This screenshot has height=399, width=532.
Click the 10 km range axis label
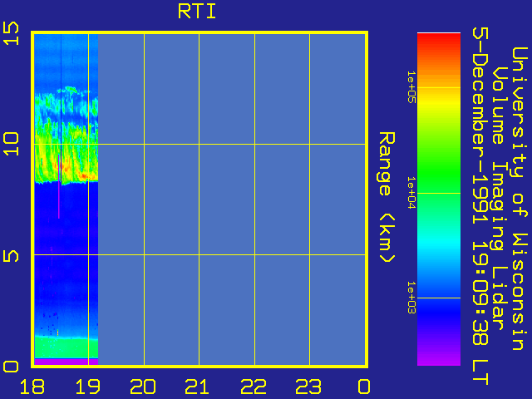coord(11,144)
